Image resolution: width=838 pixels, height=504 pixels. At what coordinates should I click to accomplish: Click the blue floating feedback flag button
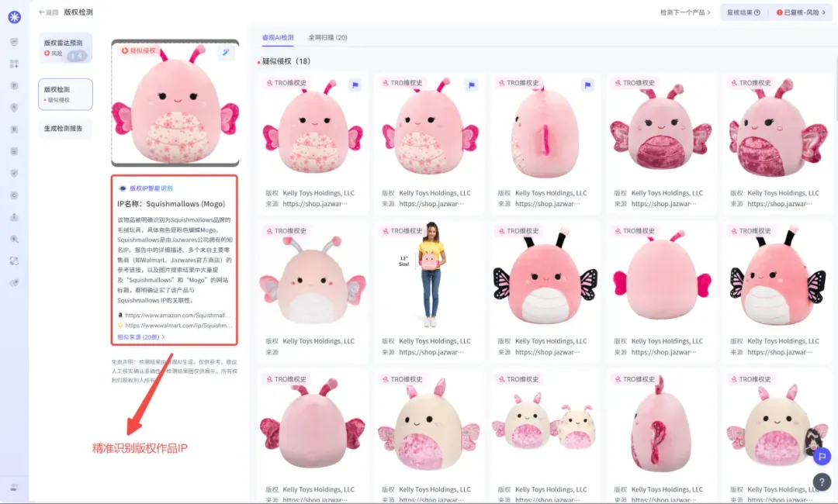(822, 456)
